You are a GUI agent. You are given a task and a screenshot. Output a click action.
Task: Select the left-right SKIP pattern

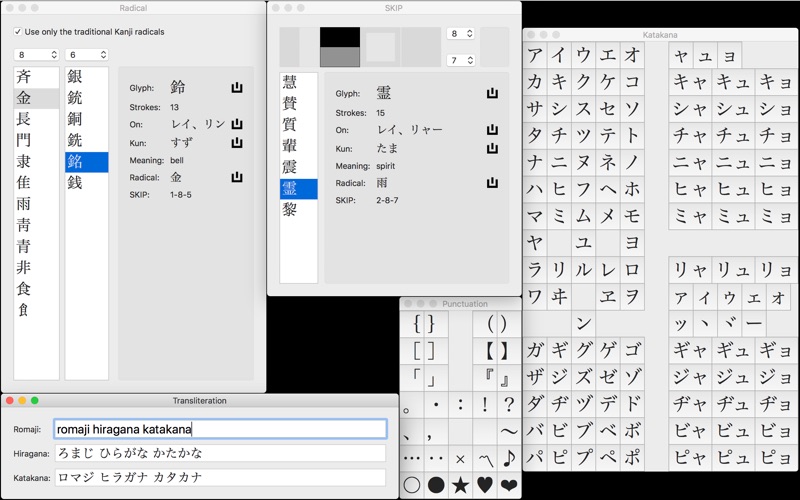[299, 47]
